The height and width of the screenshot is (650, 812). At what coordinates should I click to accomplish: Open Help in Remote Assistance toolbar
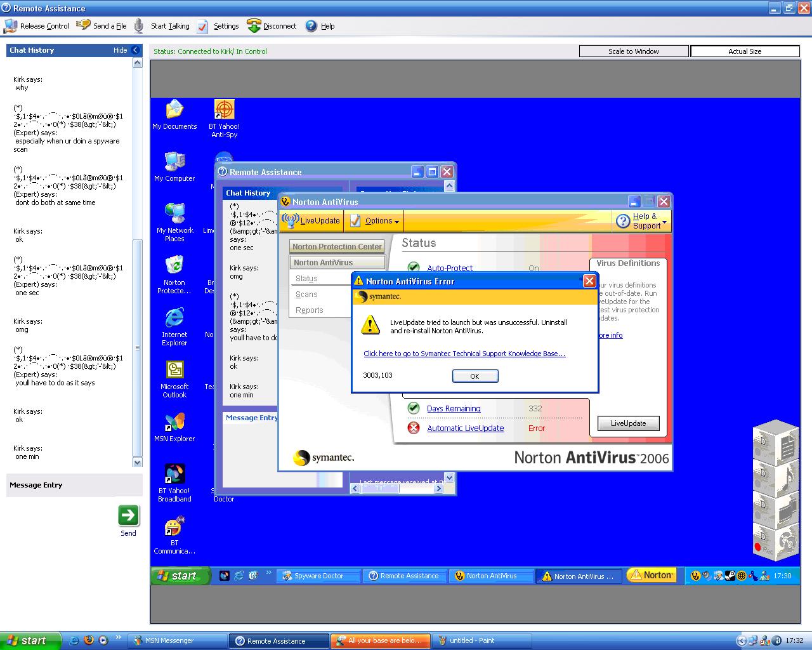point(320,26)
